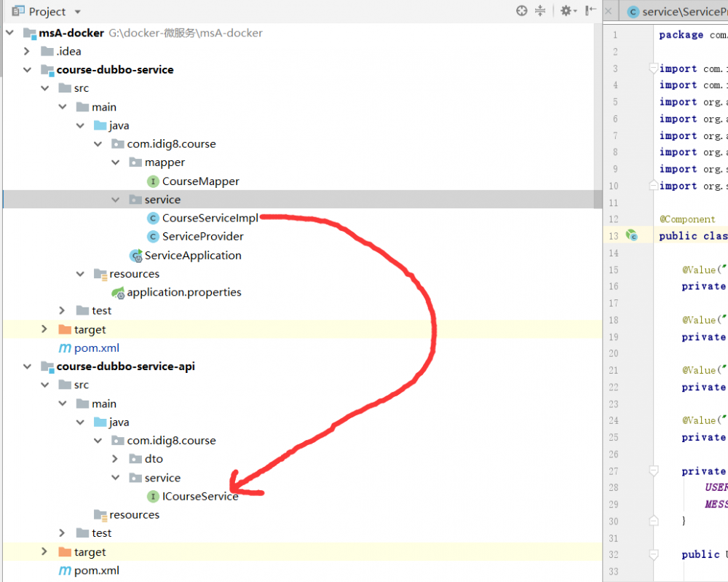Click the ServiceApplication runnable class icon
This screenshot has width=728, height=582.
135,255
